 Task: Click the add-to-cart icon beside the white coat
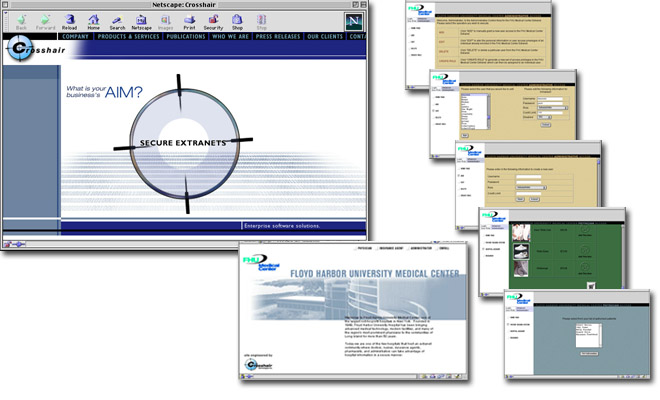tap(585, 229)
